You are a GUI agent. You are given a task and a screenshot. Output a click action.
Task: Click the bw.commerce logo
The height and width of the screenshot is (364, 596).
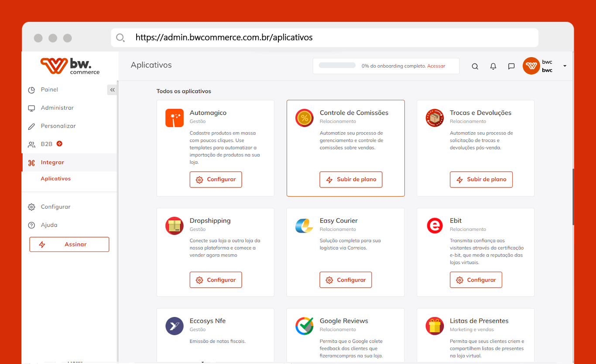[70, 66]
